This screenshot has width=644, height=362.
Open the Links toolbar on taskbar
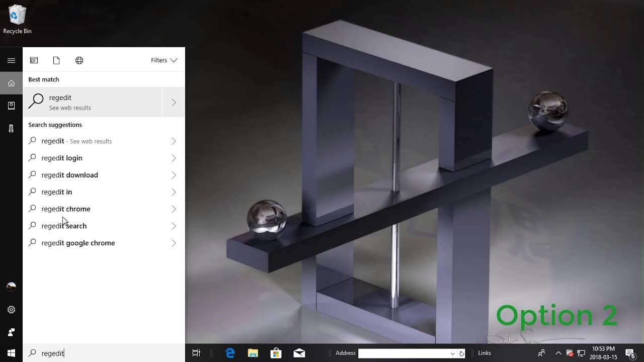point(485,353)
